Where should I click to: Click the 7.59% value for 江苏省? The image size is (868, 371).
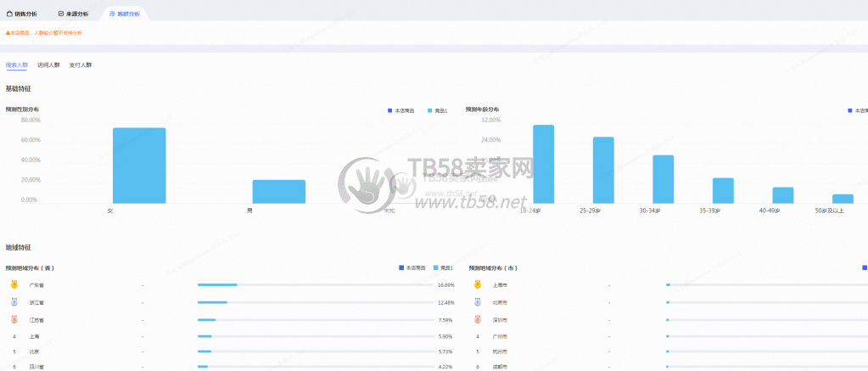pos(447,319)
